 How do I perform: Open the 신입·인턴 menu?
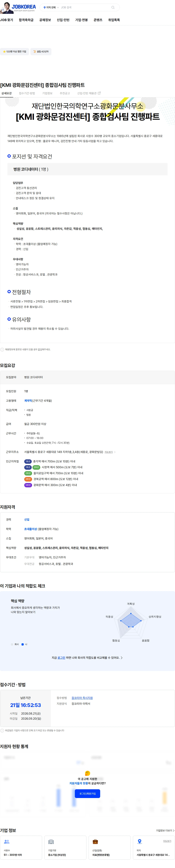(x=63, y=20)
